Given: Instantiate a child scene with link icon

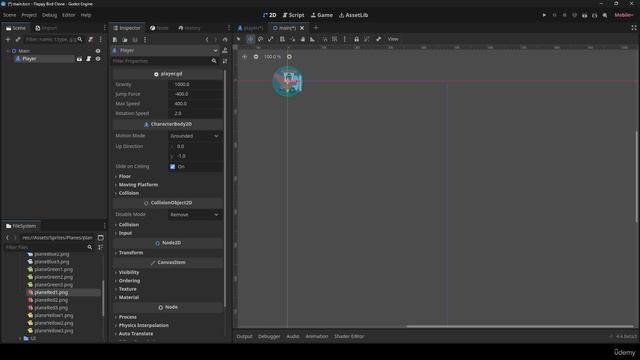Looking at the screenshot, I should 18,40.
